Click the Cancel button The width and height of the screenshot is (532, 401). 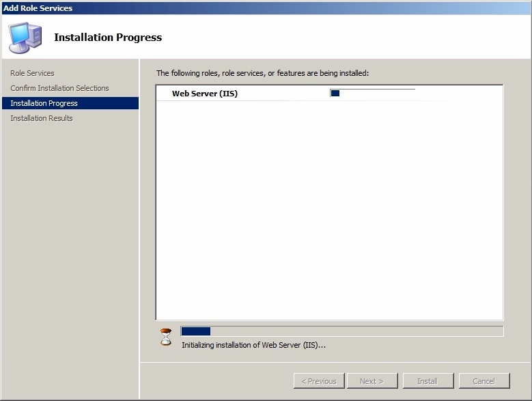coord(484,381)
